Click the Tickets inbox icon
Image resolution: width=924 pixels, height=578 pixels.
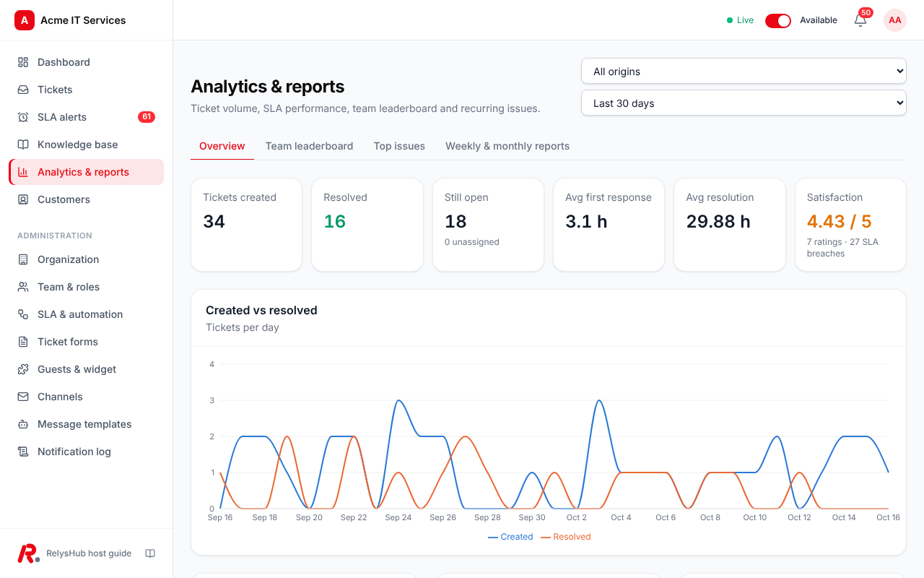[x=23, y=90]
